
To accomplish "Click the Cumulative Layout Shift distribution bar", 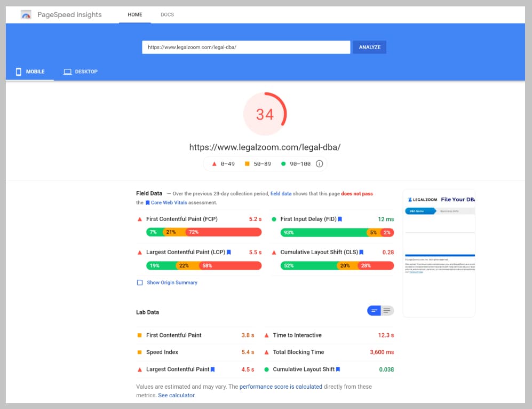I will pyautogui.click(x=337, y=265).
